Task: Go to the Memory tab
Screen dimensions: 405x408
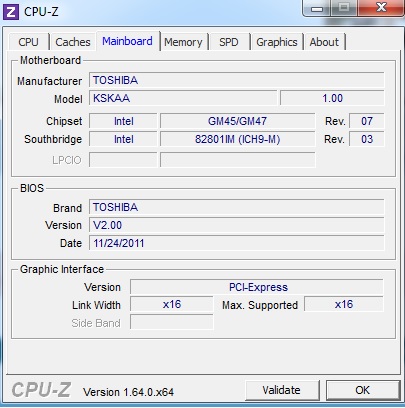Action: [183, 42]
